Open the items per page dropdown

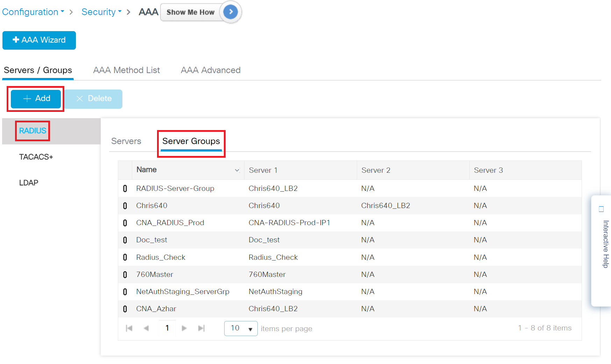point(241,328)
